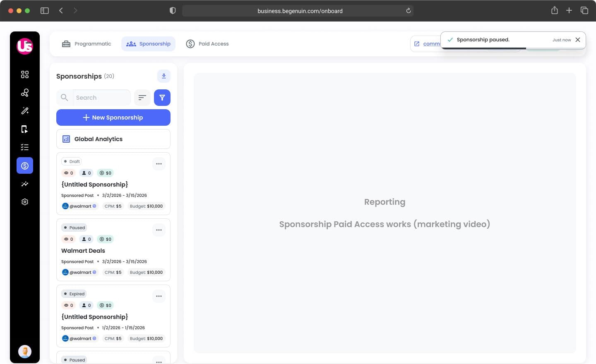Reload the page in Safari
The width and height of the screenshot is (596, 364).
409,11
